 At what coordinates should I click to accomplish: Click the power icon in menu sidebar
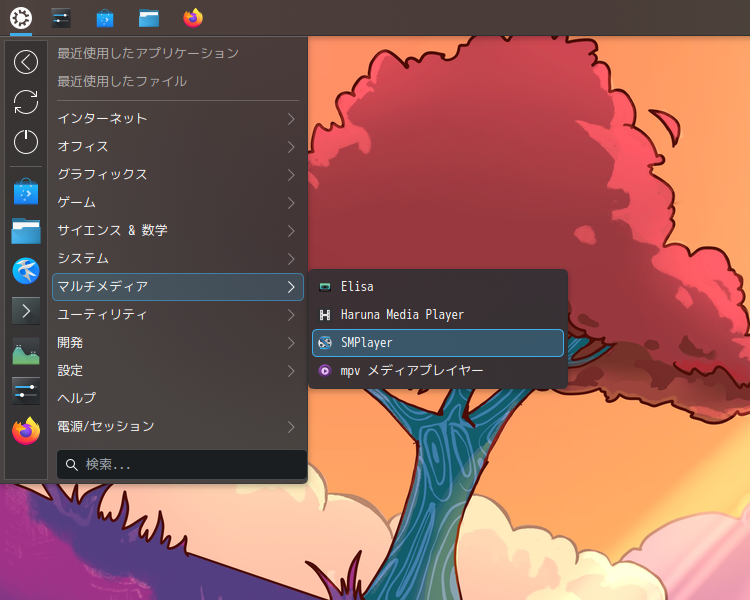pyautogui.click(x=26, y=142)
